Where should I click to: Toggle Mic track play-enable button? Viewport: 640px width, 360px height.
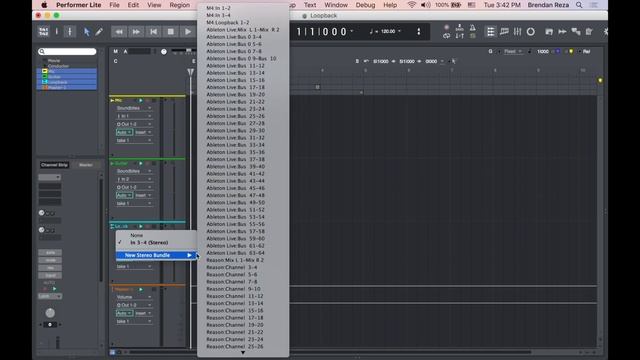140,100
